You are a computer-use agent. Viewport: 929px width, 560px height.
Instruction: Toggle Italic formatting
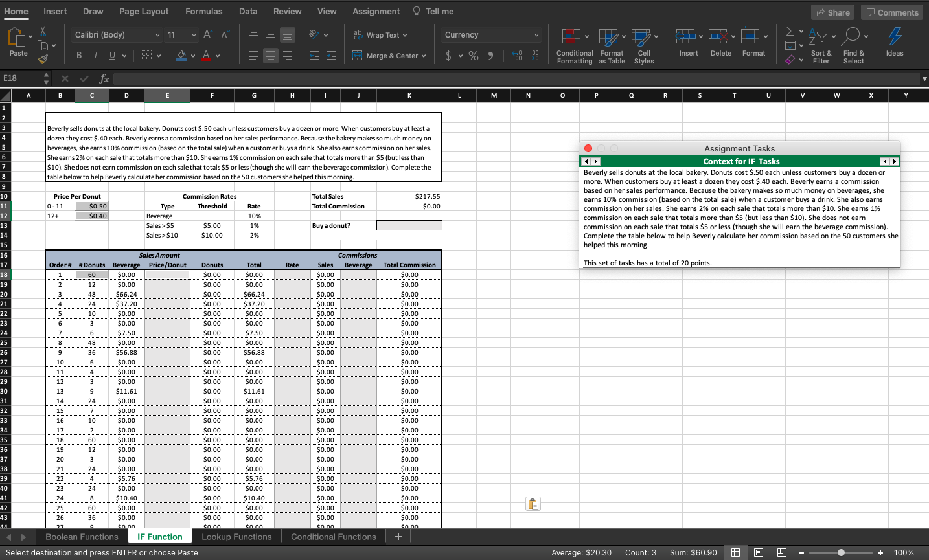coord(96,56)
